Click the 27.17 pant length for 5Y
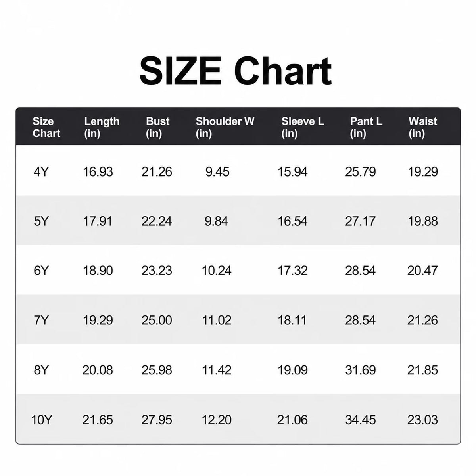The height and width of the screenshot is (476, 476). tap(360, 221)
